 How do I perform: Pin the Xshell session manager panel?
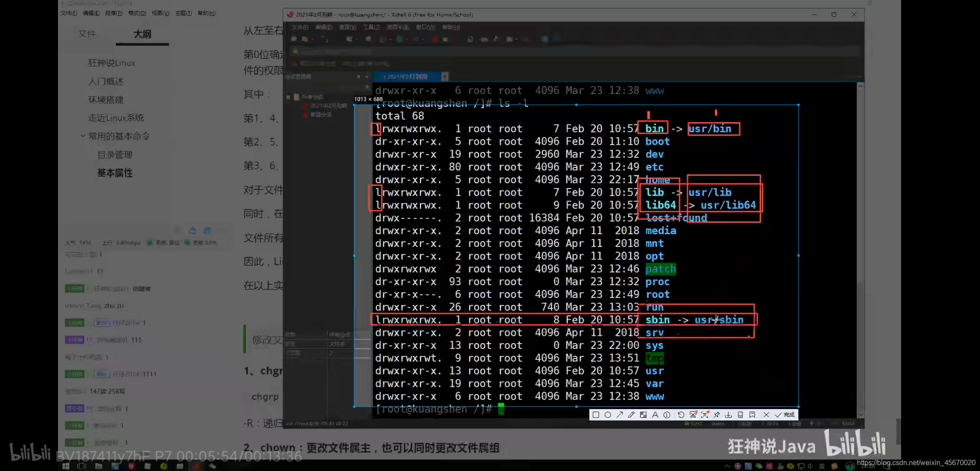click(x=358, y=76)
